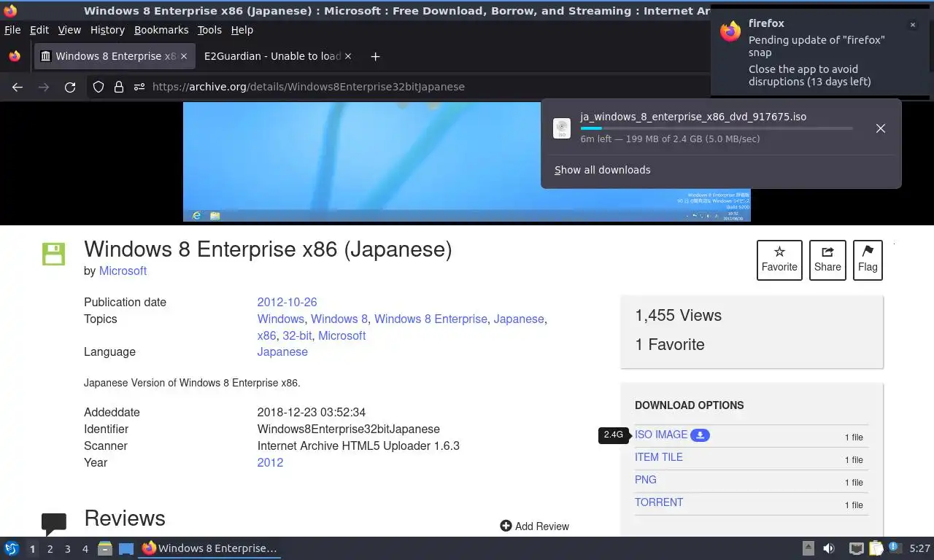View site security lock info
This screenshot has width=934, height=560.
pyautogui.click(x=119, y=87)
